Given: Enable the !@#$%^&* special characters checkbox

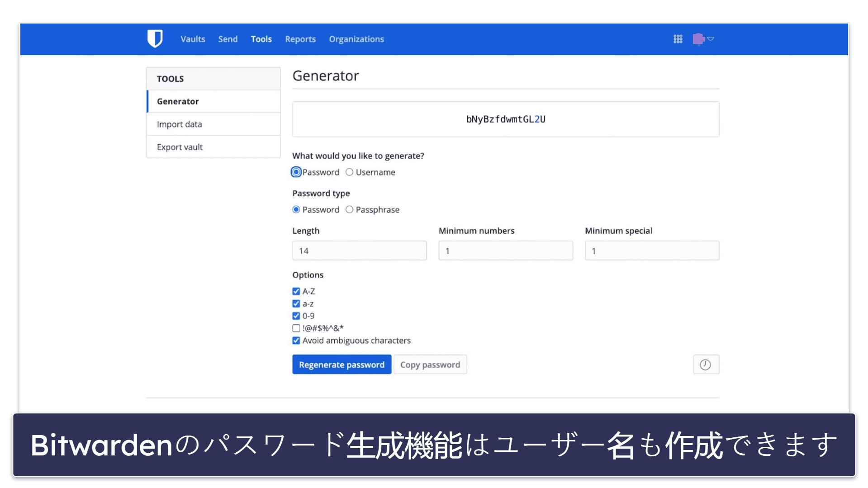Looking at the screenshot, I should (x=296, y=328).
